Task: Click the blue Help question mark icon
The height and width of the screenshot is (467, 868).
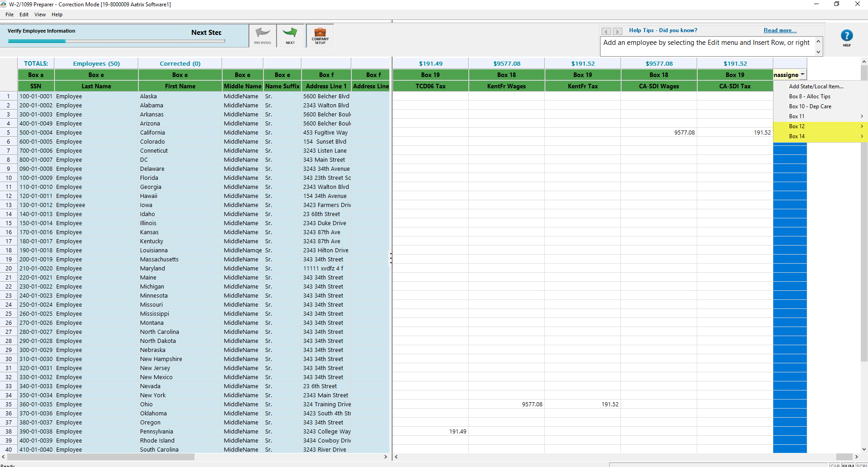Action: [x=846, y=36]
